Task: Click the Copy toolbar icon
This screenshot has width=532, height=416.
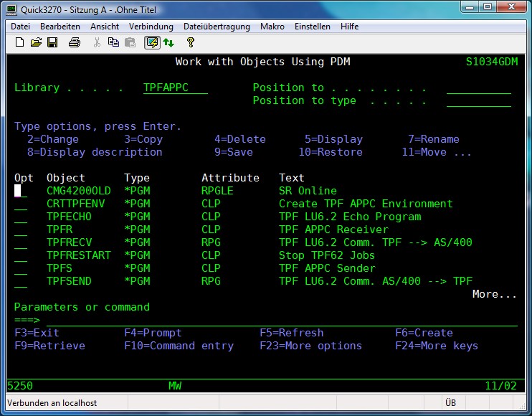Action: tap(113, 42)
